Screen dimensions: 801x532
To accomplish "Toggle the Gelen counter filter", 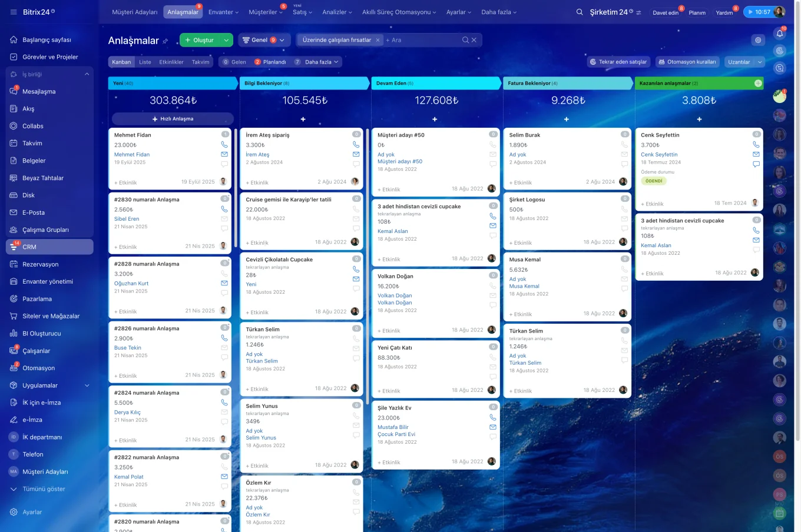I will (x=234, y=62).
